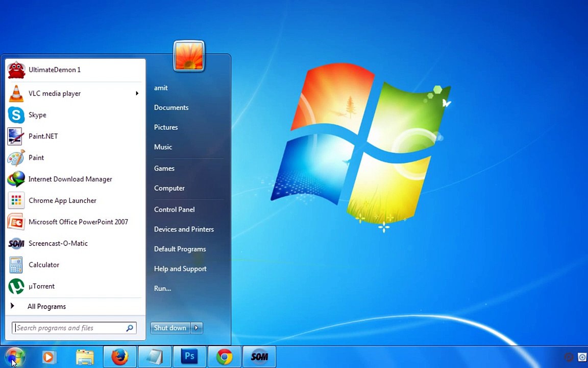Click the search magnifier icon
588x368 pixels.
[x=130, y=328]
